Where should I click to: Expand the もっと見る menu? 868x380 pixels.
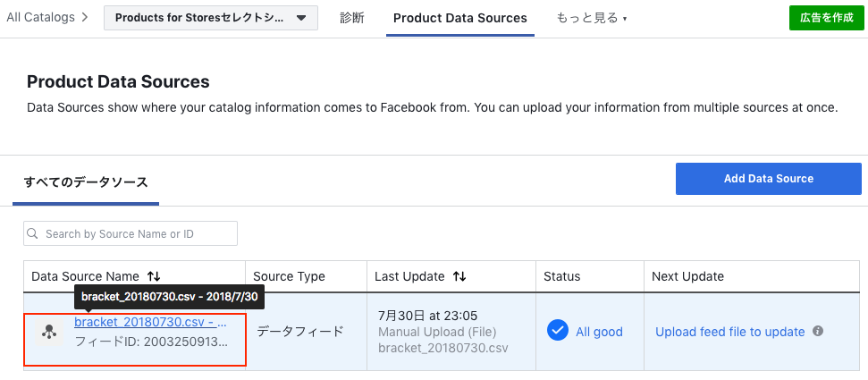[x=591, y=18]
